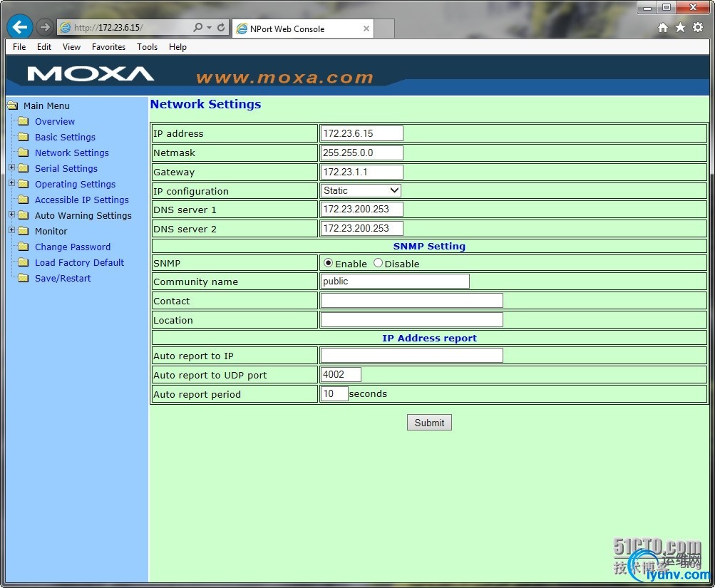
Task: Click the Auto report to IP field
Action: click(x=412, y=355)
